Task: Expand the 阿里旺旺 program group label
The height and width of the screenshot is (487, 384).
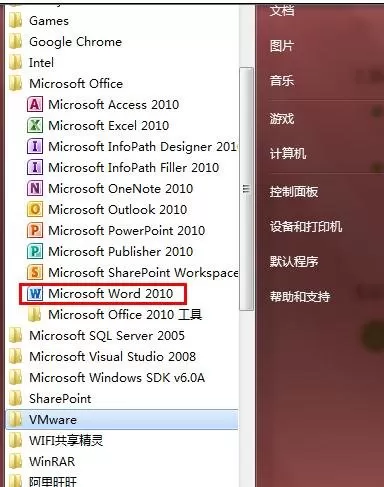Action: click(53, 482)
